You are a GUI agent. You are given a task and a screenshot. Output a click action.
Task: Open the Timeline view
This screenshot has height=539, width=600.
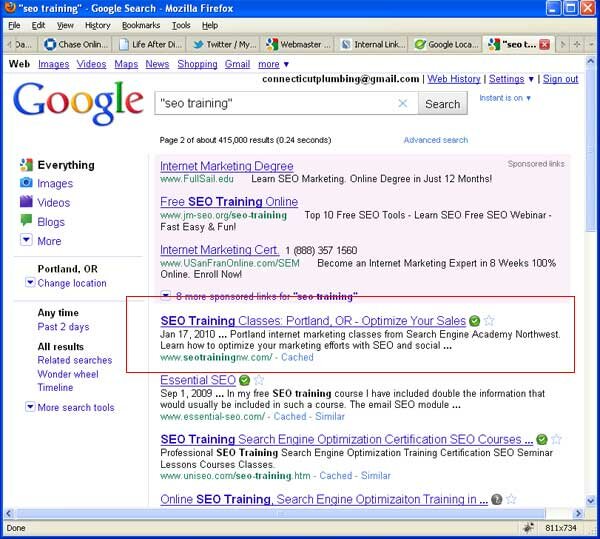(55, 387)
